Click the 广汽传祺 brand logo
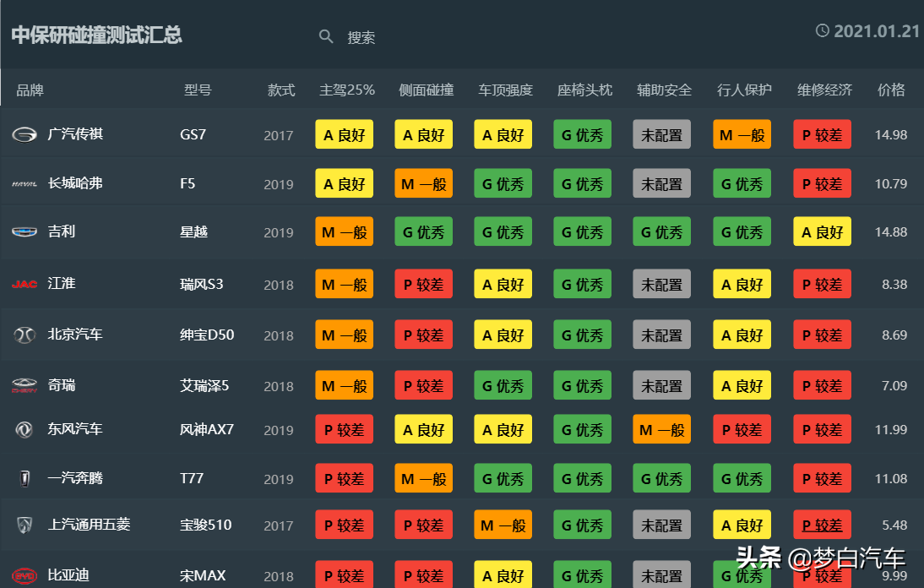The image size is (924, 588). (24, 135)
